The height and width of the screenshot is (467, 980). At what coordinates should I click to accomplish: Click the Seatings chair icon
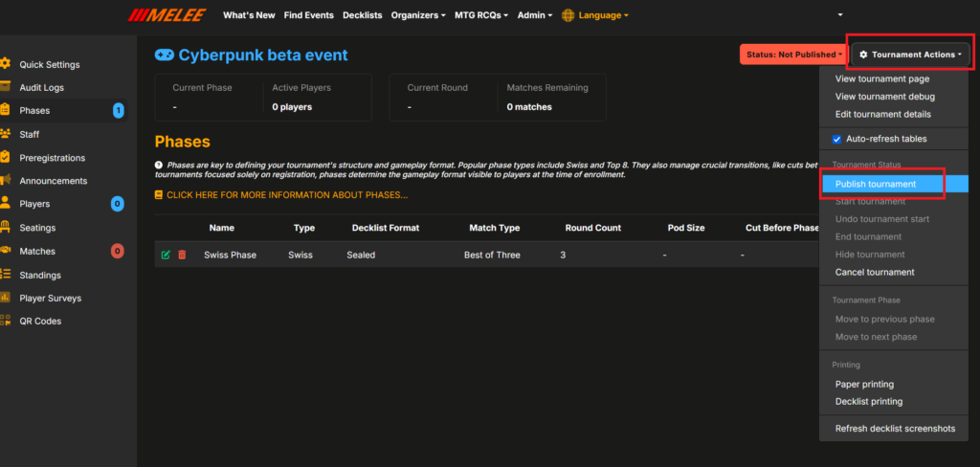point(5,227)
